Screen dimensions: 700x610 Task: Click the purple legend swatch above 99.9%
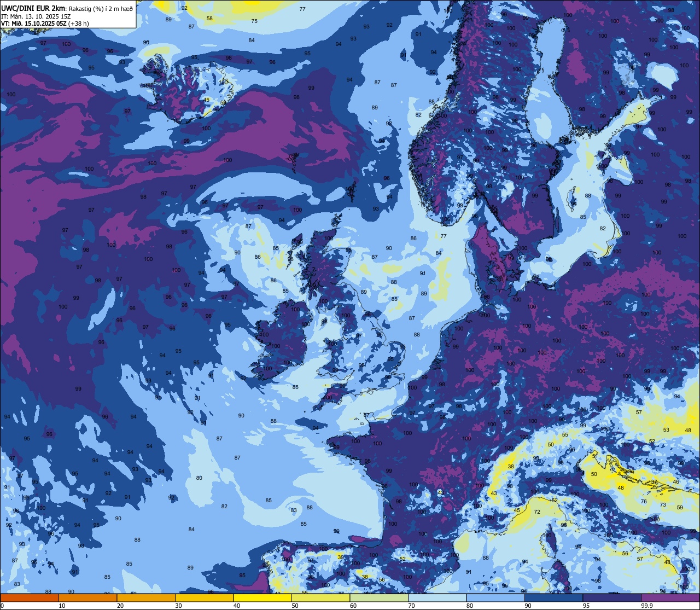pyautogui.click(x=670, y=597)
